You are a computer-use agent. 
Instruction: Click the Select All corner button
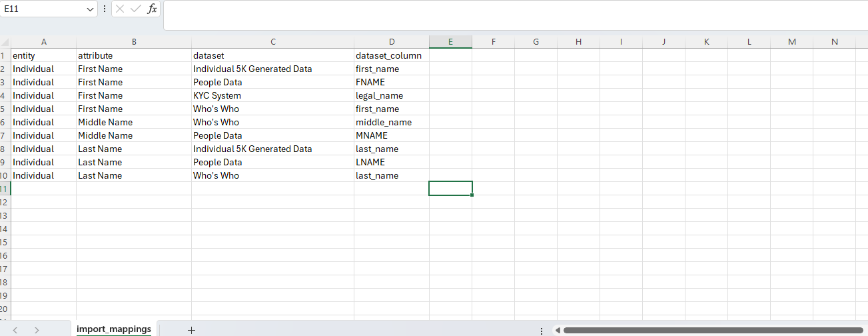(x=5, y=42)
